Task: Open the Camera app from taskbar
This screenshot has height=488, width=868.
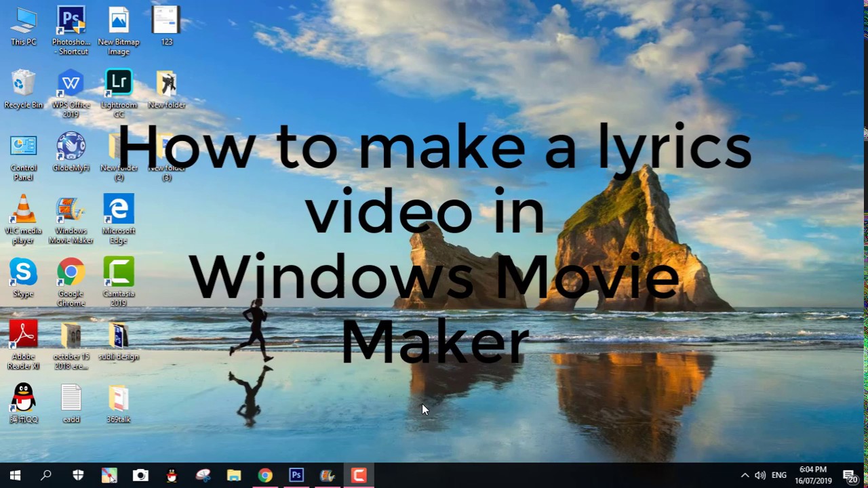Action: click(x=140, y=475)
